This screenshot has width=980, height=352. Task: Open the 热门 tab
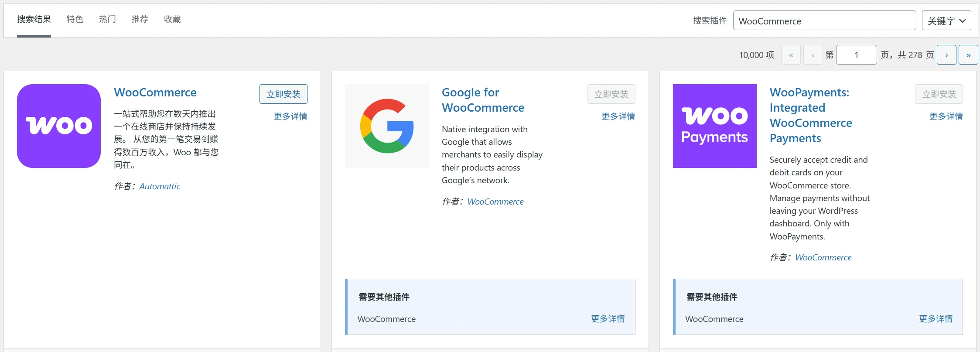point(107,19)
